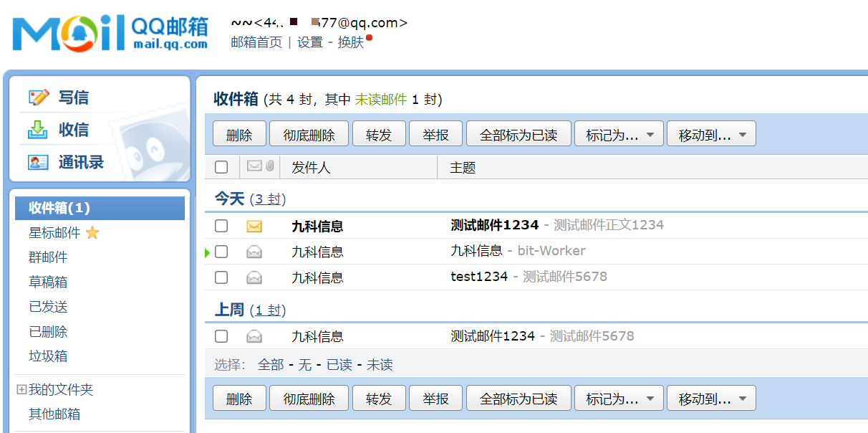
Task: Open the contacts (通讯录) icon
Action: pyautogui.click(x=38, y=162)
